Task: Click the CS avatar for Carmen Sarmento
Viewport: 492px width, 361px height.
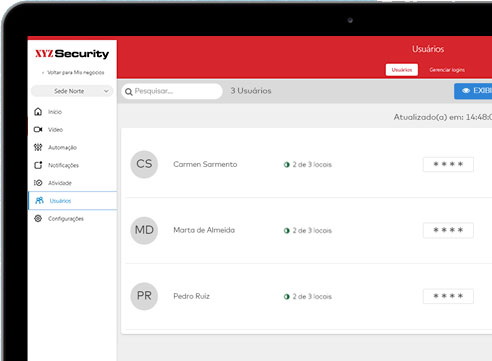Action: [144, 164]
